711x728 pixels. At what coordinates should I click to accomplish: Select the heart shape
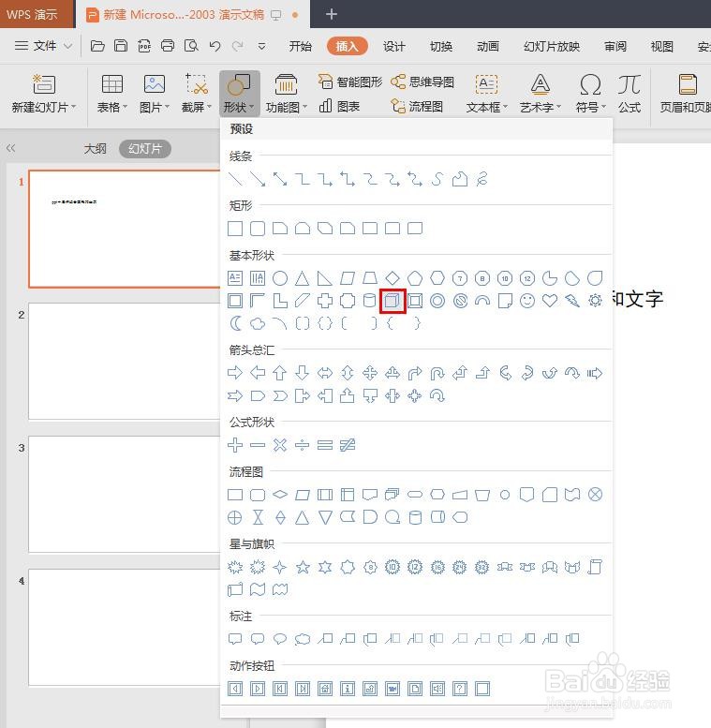click(x=550, y=301)
